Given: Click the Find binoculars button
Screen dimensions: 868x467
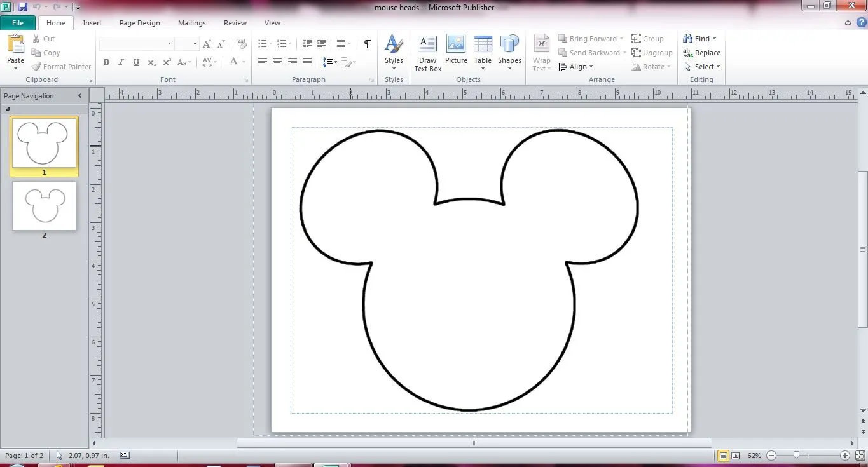Looking at the screenshot, I should point(699,39).
